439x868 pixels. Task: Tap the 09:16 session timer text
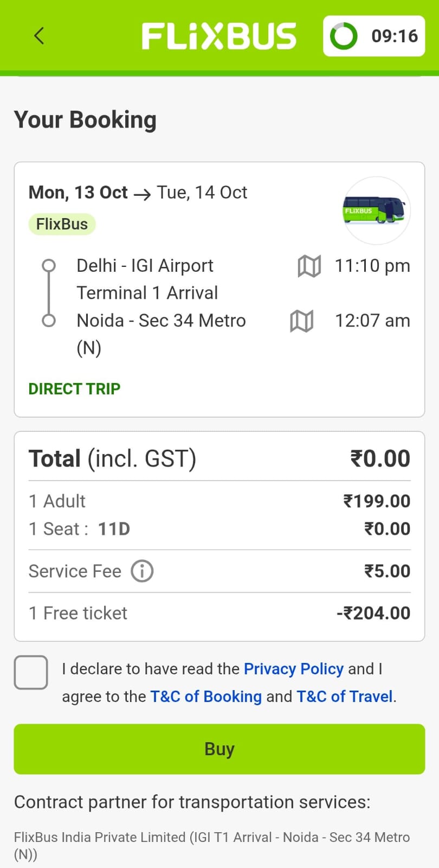[x=395, y=36]
